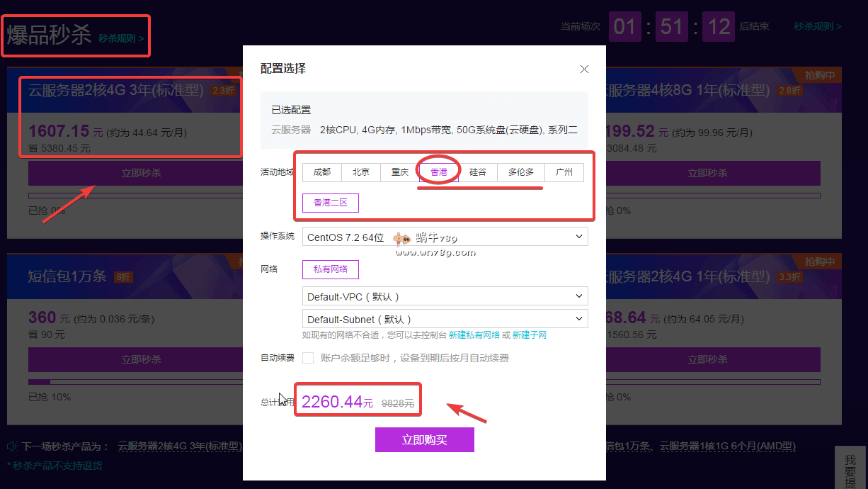The image size is (868, 489).
Task: Select the 北京 region option
Action: (x=361, y=172)
